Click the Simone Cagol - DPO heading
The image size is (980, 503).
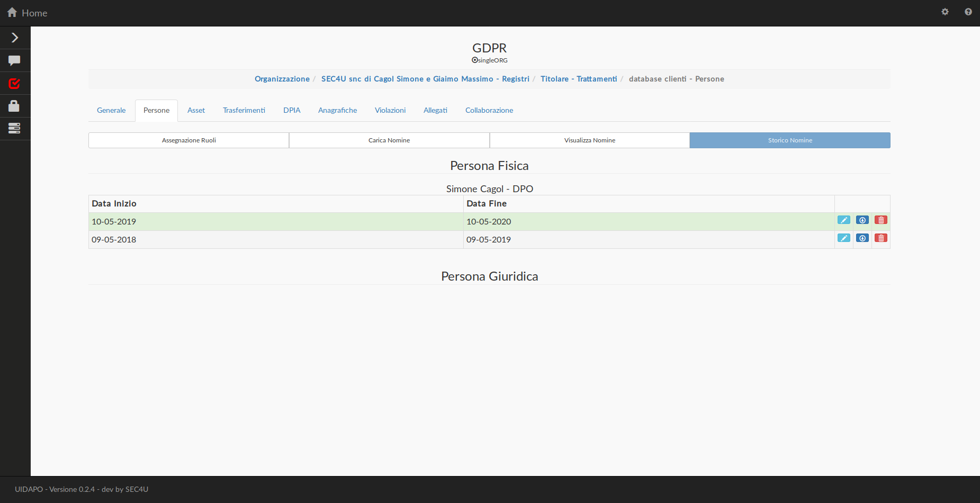click(x=489, y=189)
